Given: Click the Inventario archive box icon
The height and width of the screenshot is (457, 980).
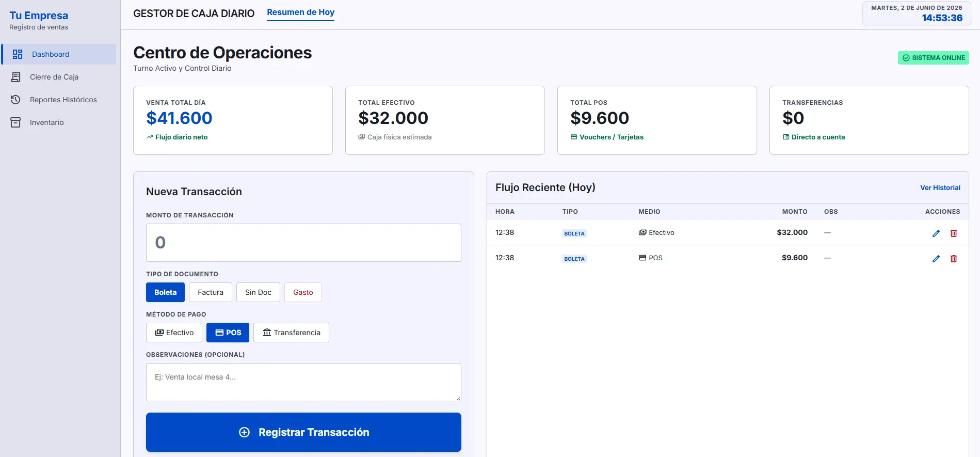Looking at the screenshot, I should coord(16,122).
